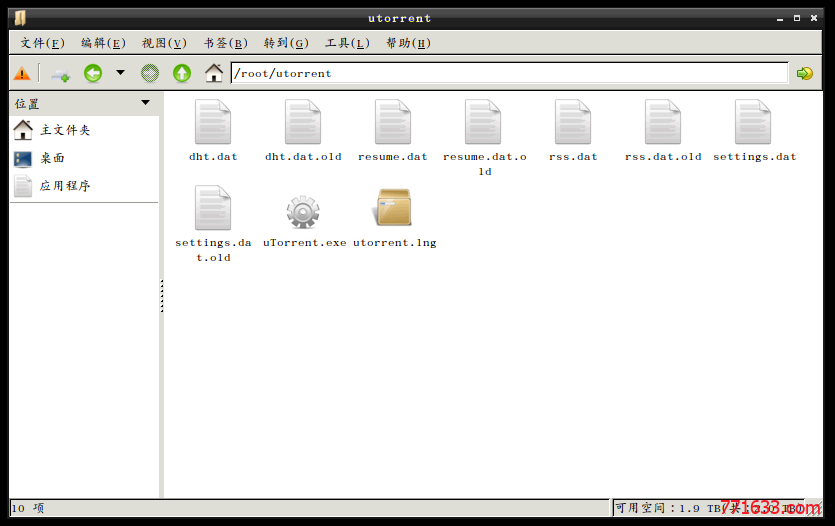Click the side pane splitter handle
This screenshot has height=526, width=835.
click(161, 295)
